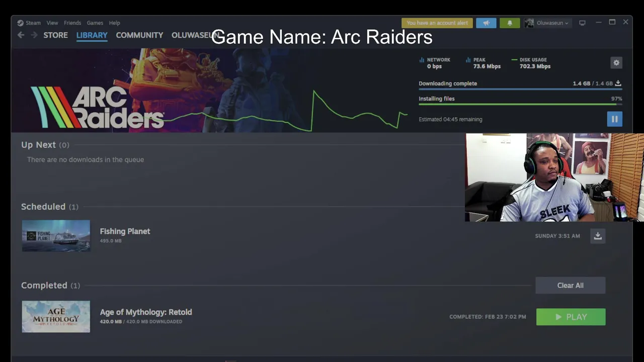Pause the Arc Raiders installation
This screenshot has width=644, height=362.
[x=614, y=119]
